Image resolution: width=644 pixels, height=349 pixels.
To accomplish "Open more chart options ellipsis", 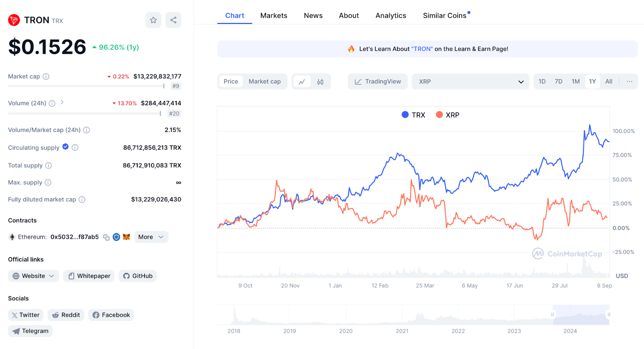I will tap(630, 81).
